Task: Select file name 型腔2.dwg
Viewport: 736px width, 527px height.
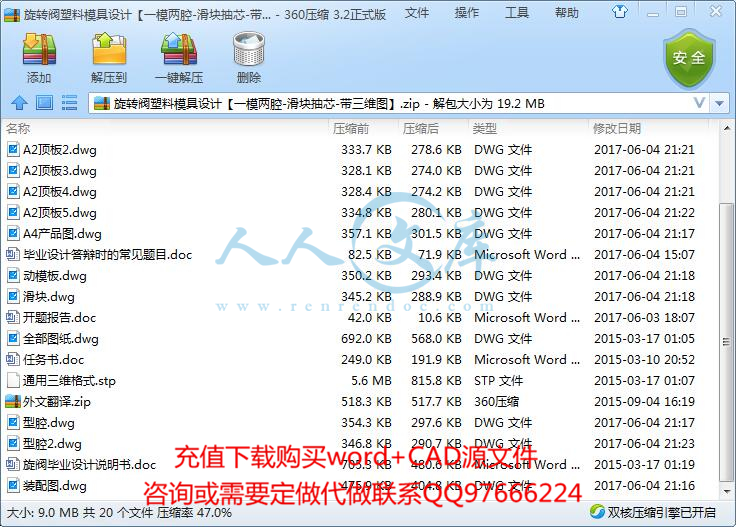Action: (52, 444)
